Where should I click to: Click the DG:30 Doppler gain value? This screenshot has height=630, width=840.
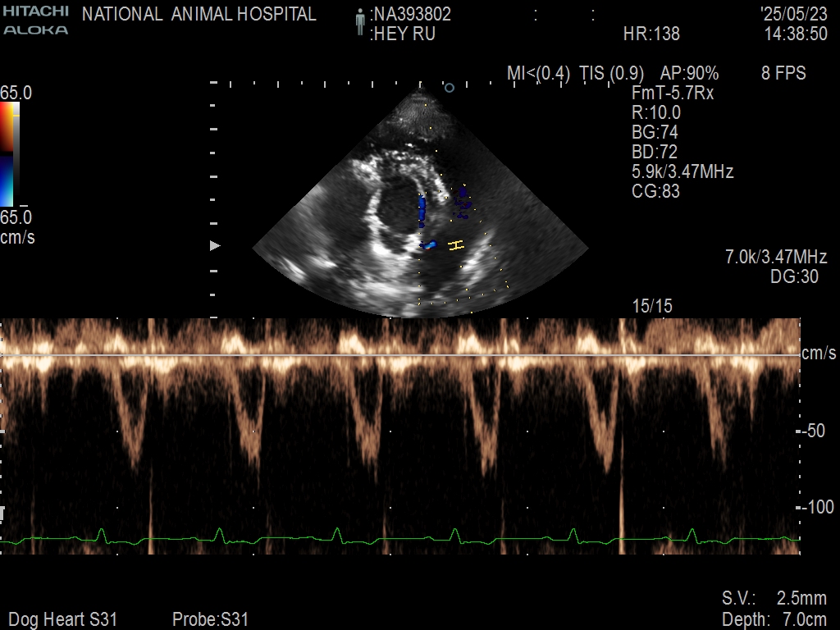click(794, 277)
